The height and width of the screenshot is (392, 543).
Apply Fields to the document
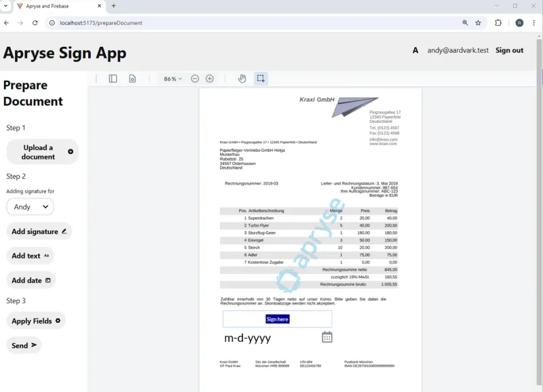pos(36,321)
